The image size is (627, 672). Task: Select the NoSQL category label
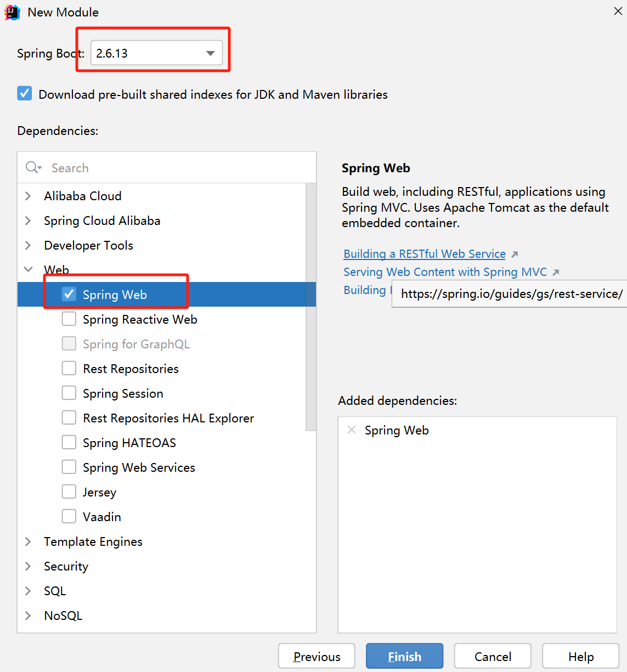pos(63,615)
